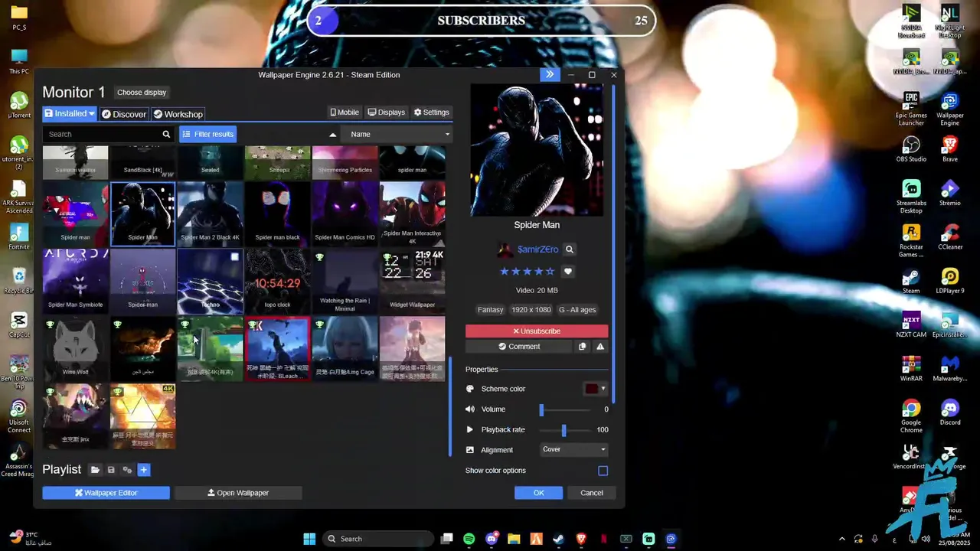Select the Spider Man 2 Black 4K wallpaper
Screen dimensions: 980x551
tap(210, 214)
